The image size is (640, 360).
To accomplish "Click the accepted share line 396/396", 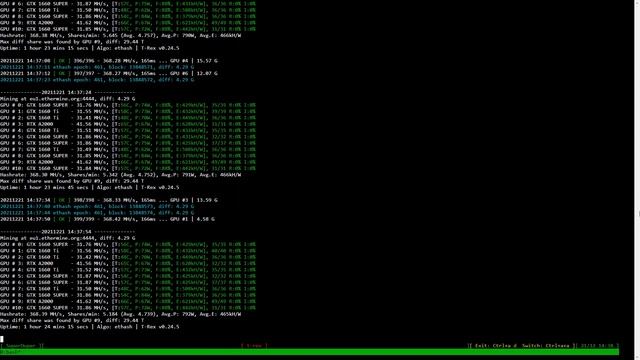I will tap(109, 61).
